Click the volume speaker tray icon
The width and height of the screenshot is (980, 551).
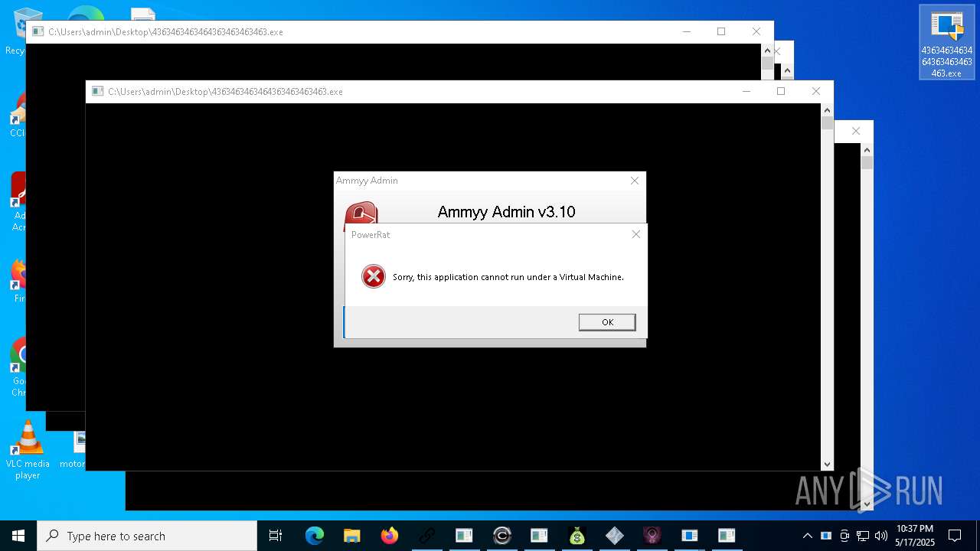[880, 536]
